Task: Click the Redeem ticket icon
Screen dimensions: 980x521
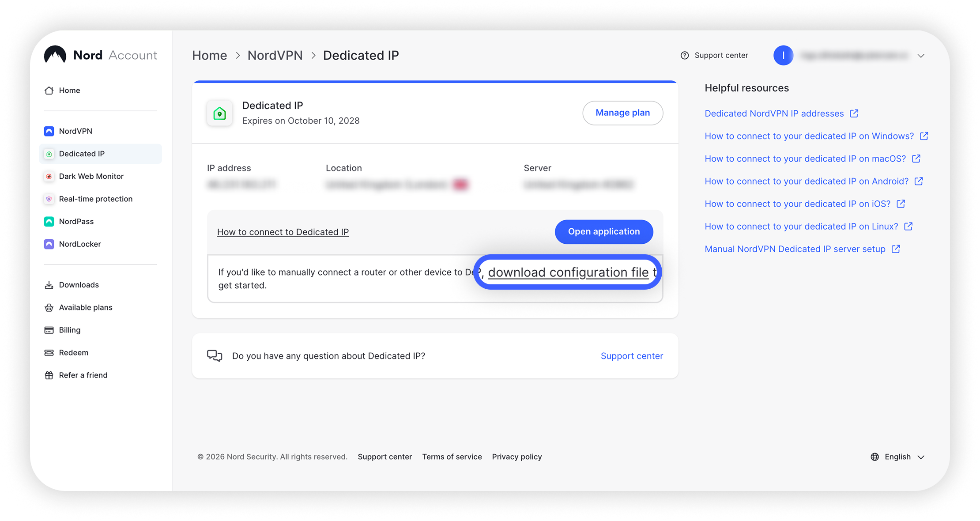Action: click(x=49, y=352)
